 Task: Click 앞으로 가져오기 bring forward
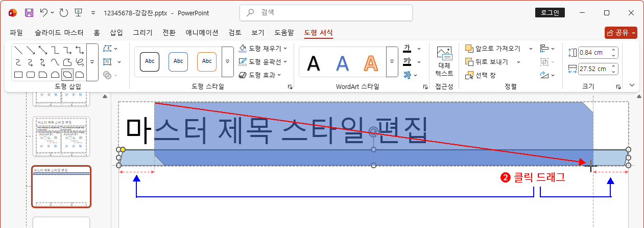click(x=493, y=49)
